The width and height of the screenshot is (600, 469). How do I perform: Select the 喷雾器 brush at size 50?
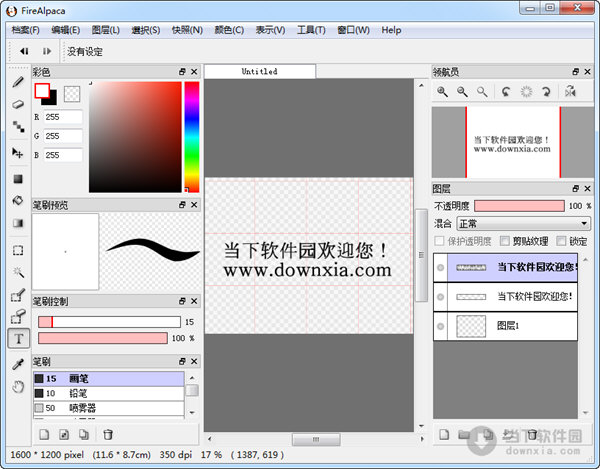point(109,408)
